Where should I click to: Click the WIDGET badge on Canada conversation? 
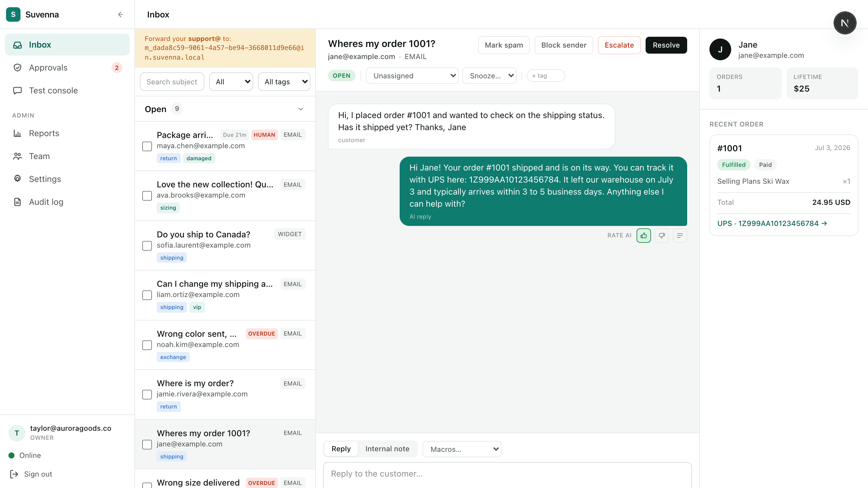[x=289, y=234]
